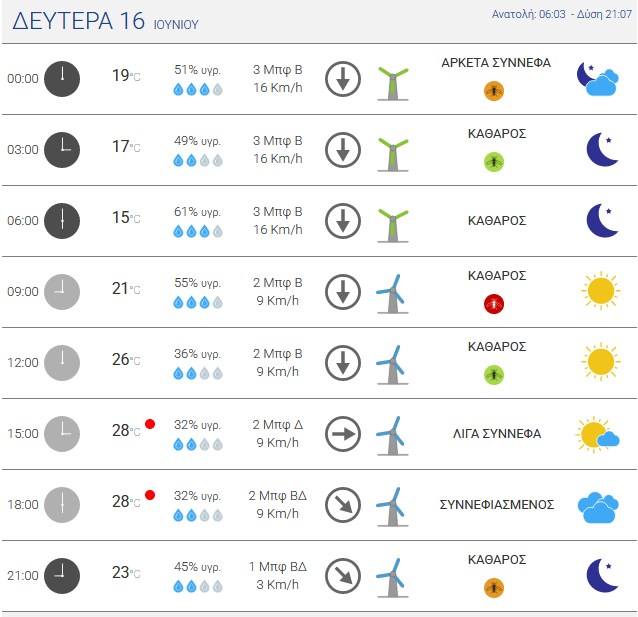Click the moon with cloud icon at 00:00
Viewport: 638px width, 617px height.
(598, 79)
